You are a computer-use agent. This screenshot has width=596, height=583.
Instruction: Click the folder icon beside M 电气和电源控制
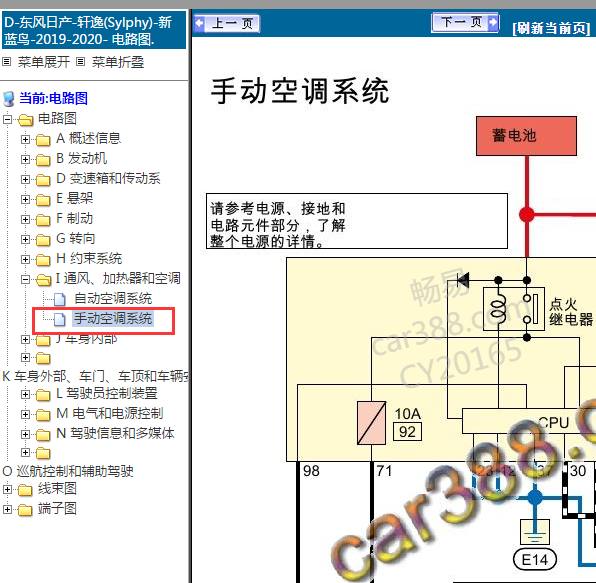[x=43, y=415]
